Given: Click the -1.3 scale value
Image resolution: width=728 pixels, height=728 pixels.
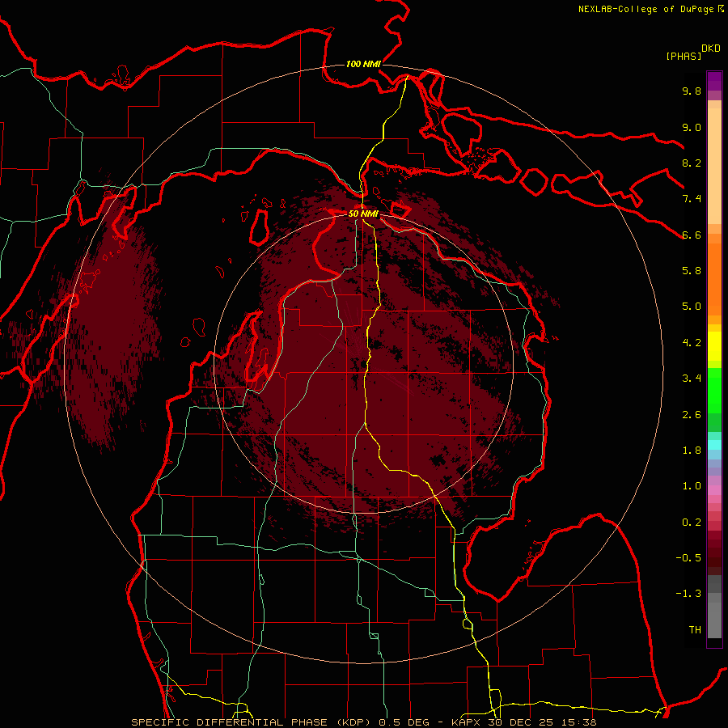Looking at the screenshot, I should 688,594.
